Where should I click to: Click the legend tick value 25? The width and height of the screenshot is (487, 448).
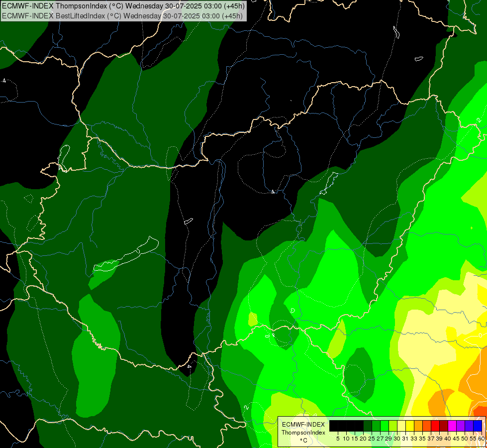click(372, 439)
